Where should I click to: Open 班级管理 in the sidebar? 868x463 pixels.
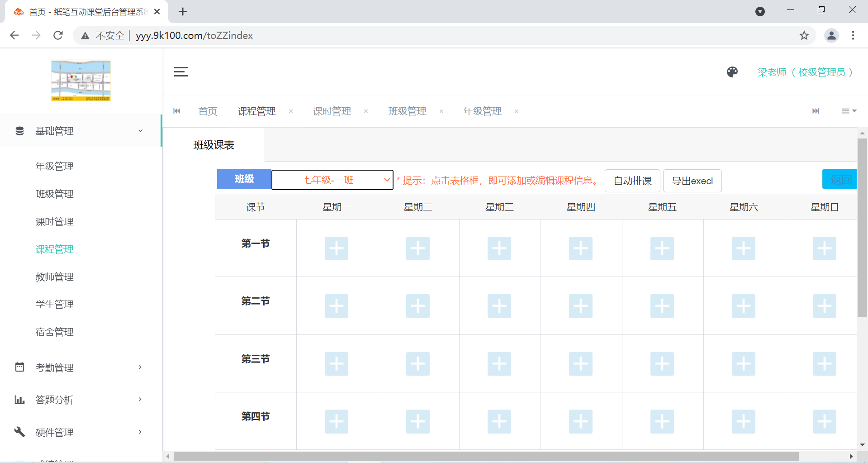55,194
